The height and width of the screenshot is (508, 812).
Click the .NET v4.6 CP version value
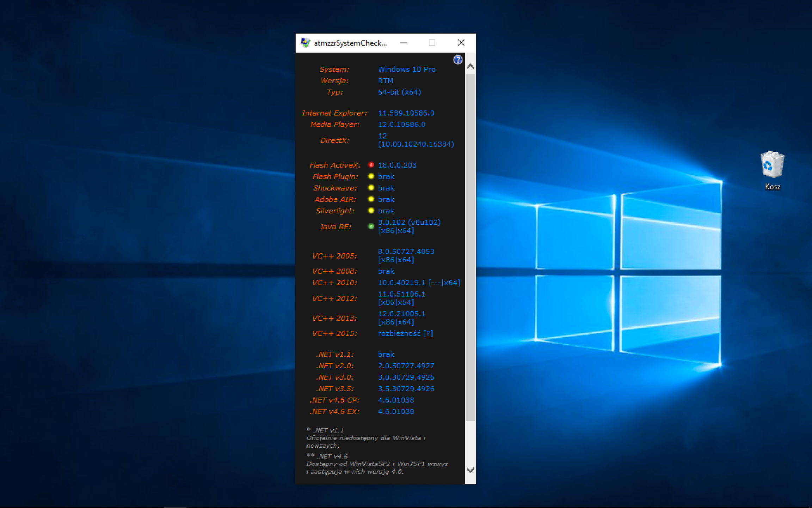[396, 400]
